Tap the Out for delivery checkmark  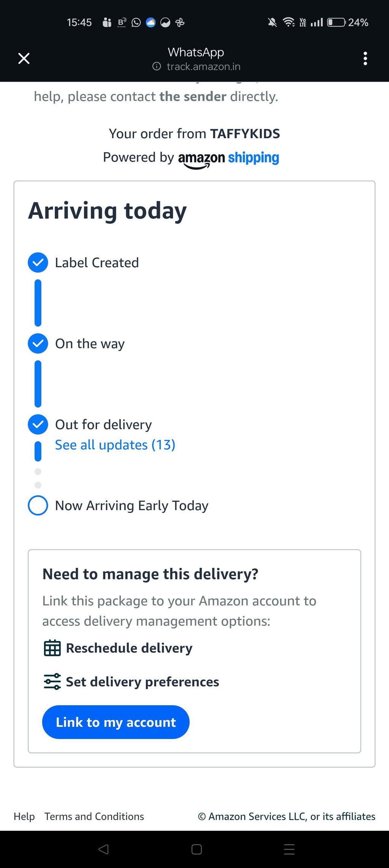click(x=38, y=424)
